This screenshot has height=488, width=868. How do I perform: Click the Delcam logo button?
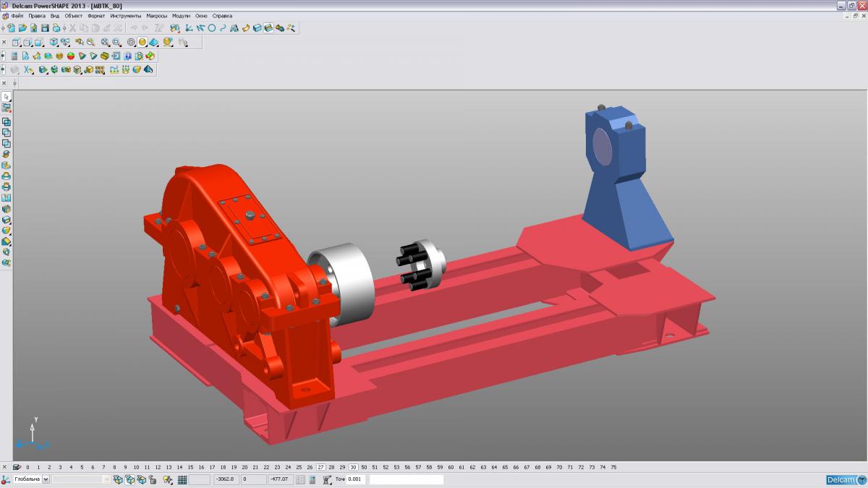[846, 479]
